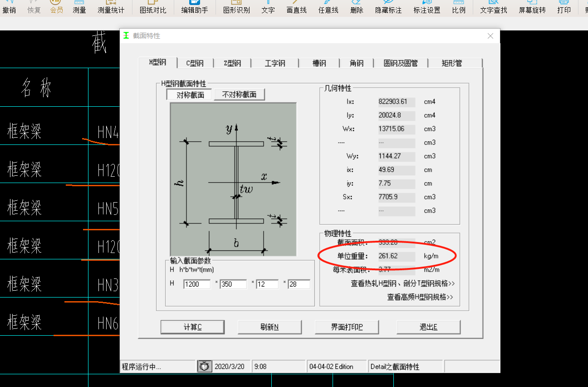Open 测量统计 measurement statistics
This screenshot has width=588, height=387.
tap(111, 7)
